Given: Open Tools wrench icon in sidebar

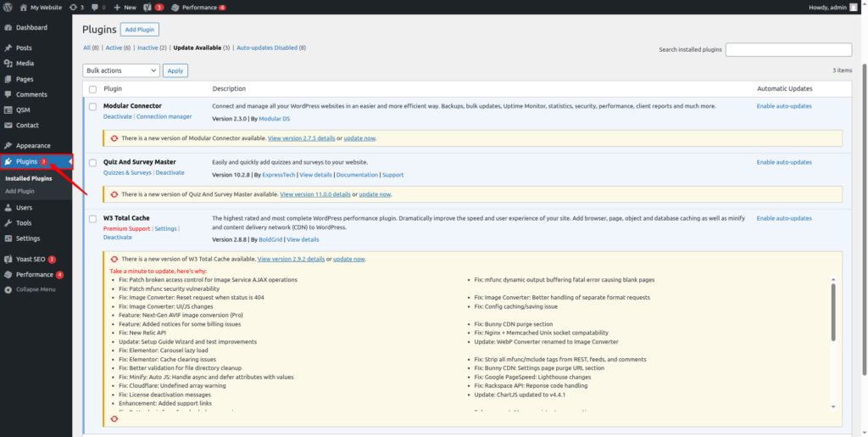Looking at the screenshot, I should click(8, 223).
